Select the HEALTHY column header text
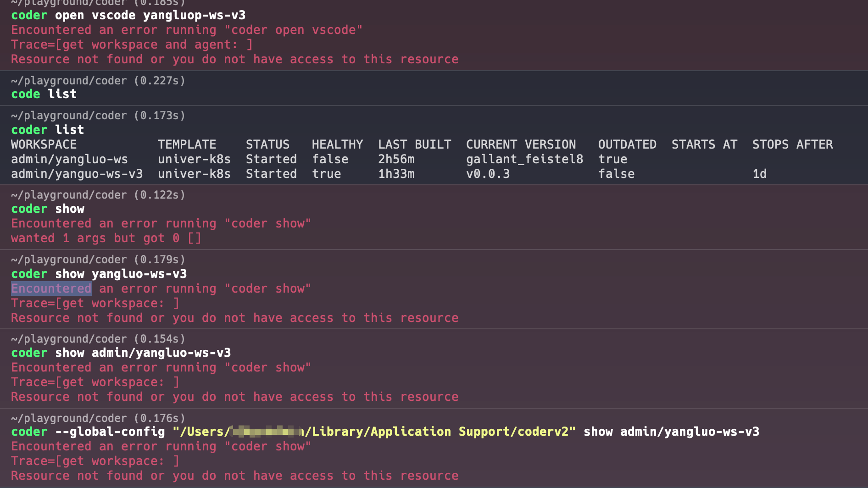 click(337, 144)
